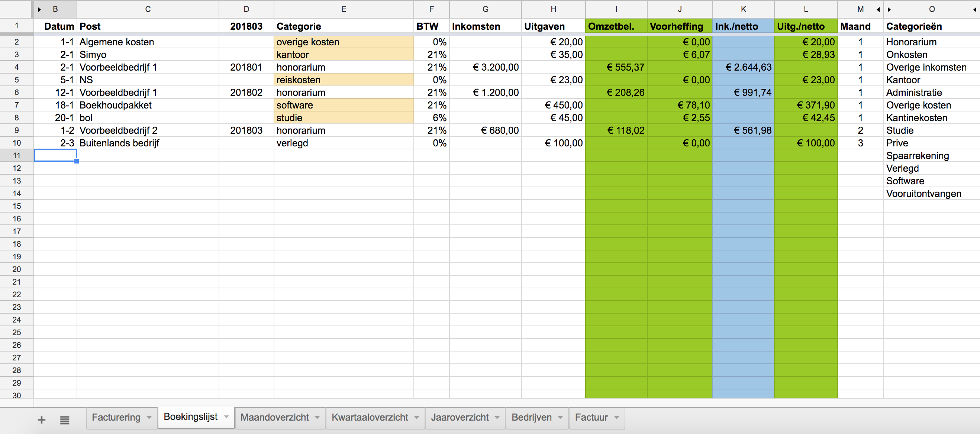Select row 11 header
This screenshot has height=434, width=980.
click(17, 156)
